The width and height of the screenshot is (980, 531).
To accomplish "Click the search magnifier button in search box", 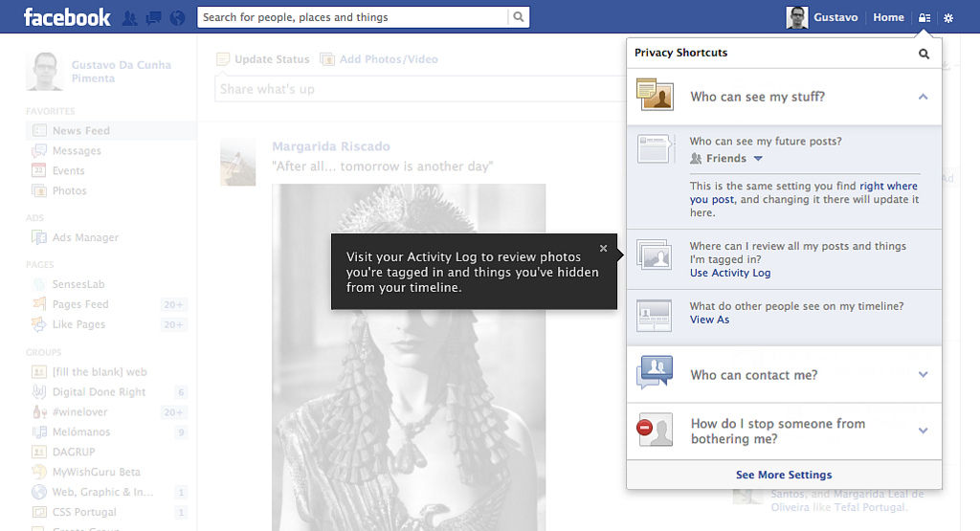I will 519,17.
